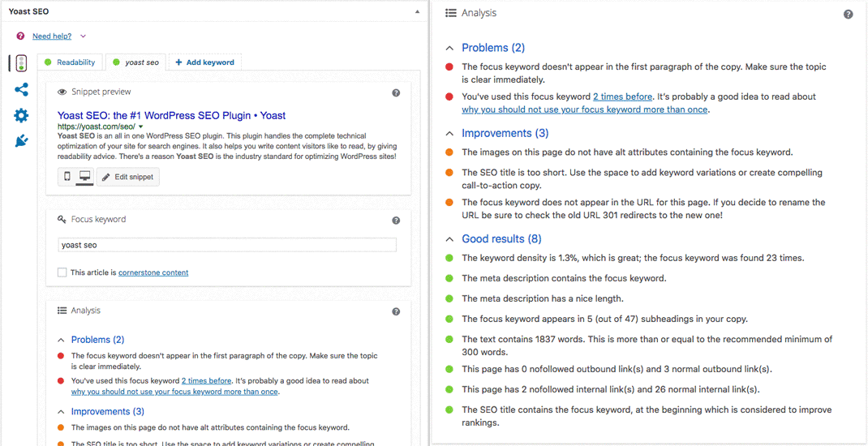Screen dimensions: 868x446
Task: Click inside the Focus keyword text field
Action: pos(227,245)
